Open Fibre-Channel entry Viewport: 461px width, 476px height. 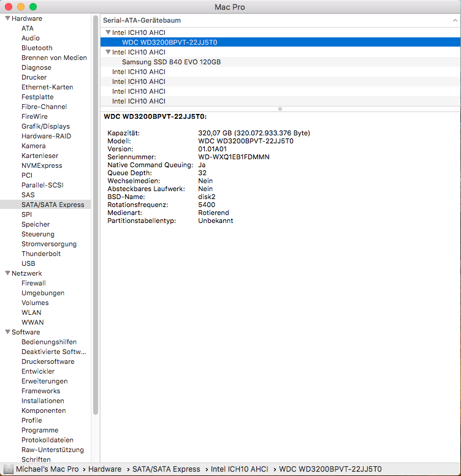coord(44,107)
